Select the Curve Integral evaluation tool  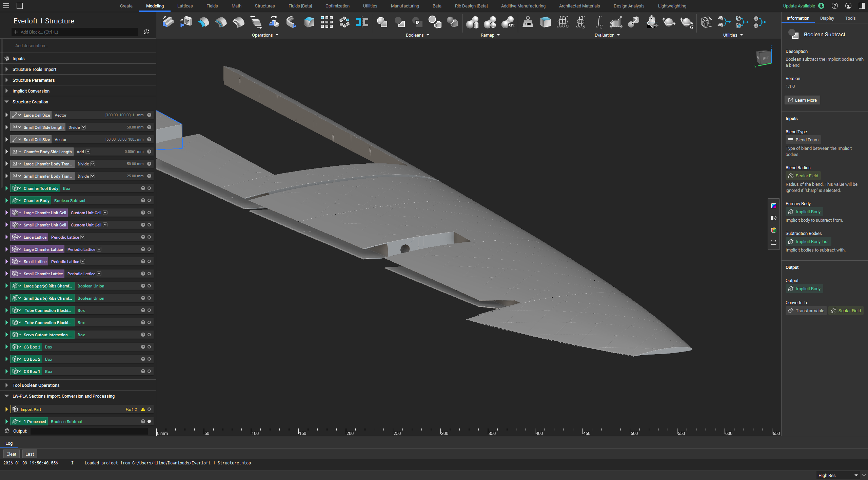tap(599, 22)
